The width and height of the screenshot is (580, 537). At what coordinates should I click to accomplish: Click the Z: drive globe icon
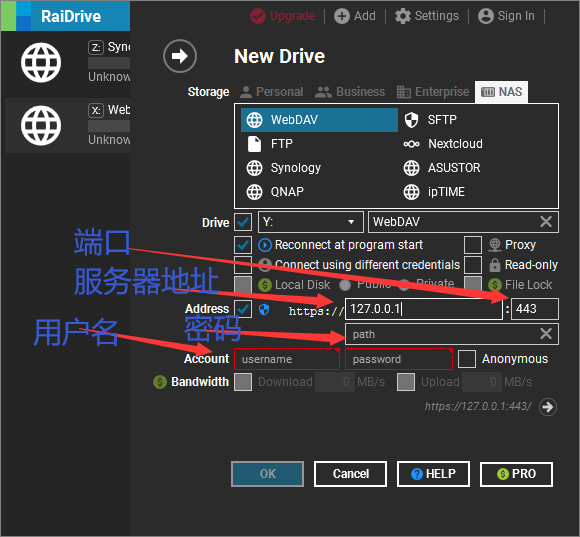click(41, 63)
